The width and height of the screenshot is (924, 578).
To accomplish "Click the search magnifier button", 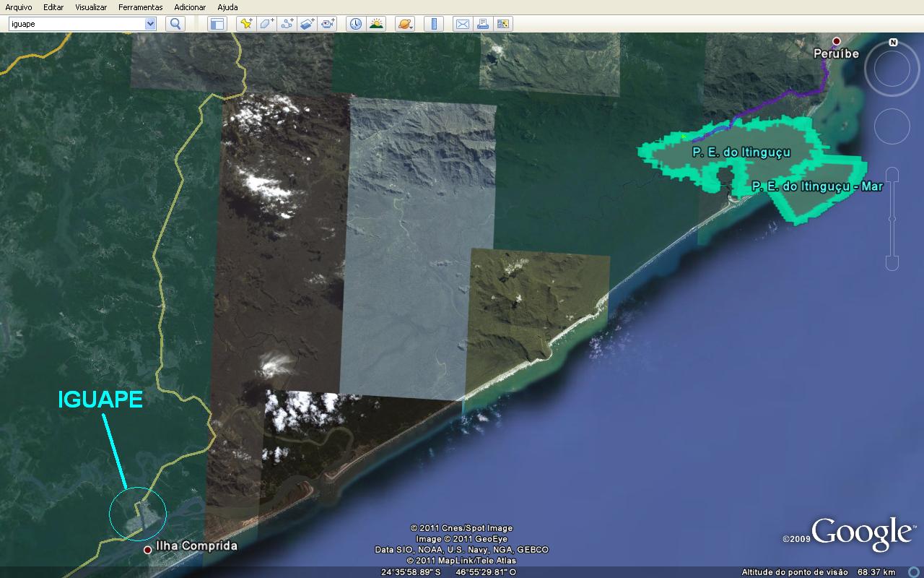I will (175, 24).
